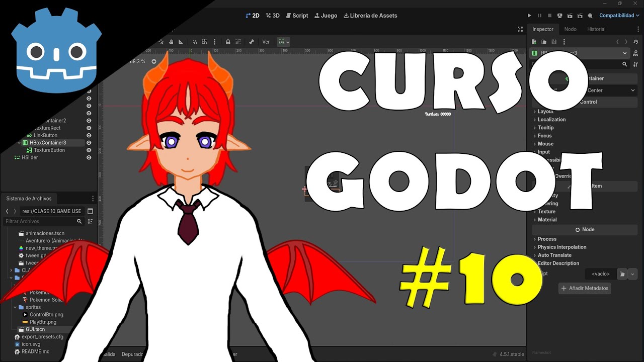Screen dimensions: 644x362
Task: Expand the Input section
Action: click(x=543, y=152)
